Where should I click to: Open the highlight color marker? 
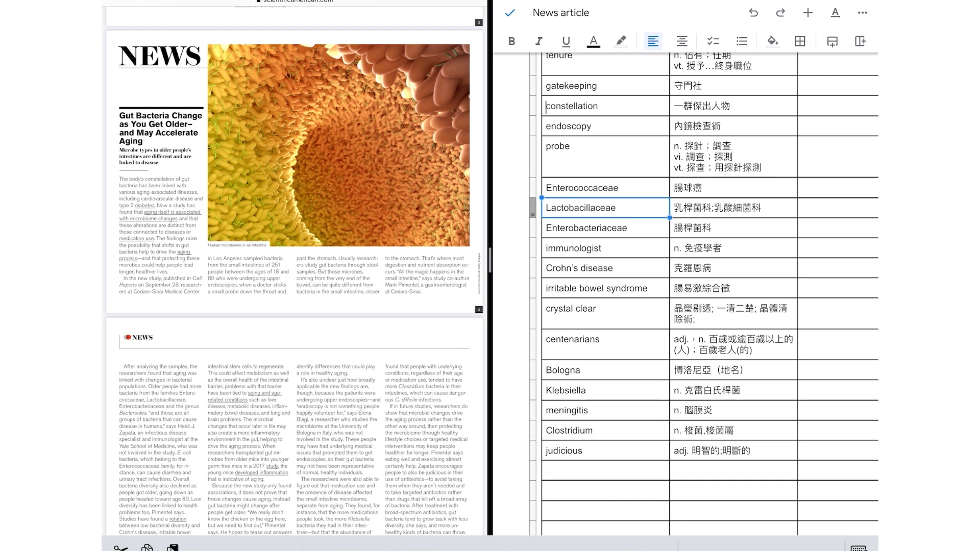tap(621, 41)
